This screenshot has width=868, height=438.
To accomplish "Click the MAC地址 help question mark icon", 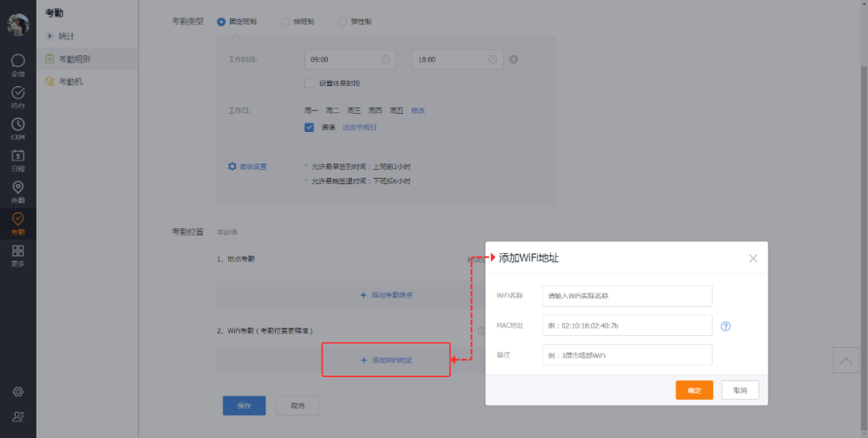I will pyautogui.click(x=726, y=327).
